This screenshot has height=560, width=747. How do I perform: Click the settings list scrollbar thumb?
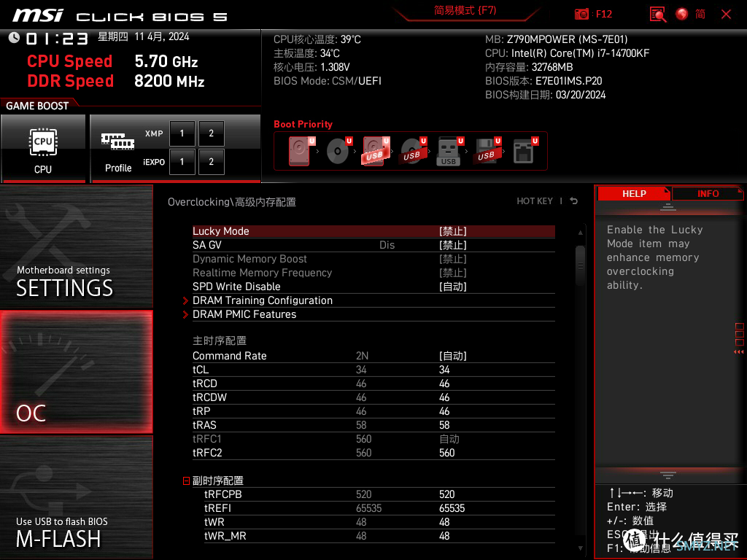coord(580,265)
